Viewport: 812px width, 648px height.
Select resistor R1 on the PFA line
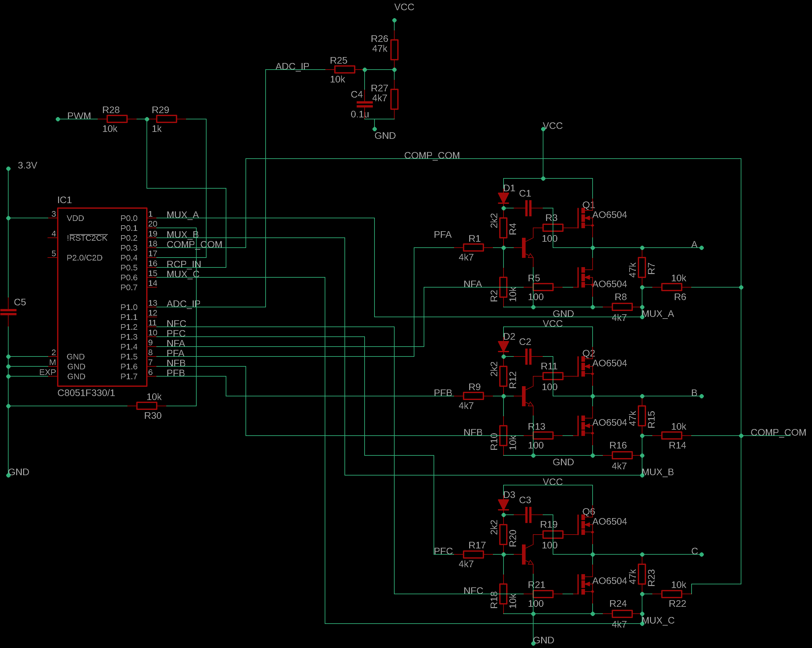coord(473,247)
